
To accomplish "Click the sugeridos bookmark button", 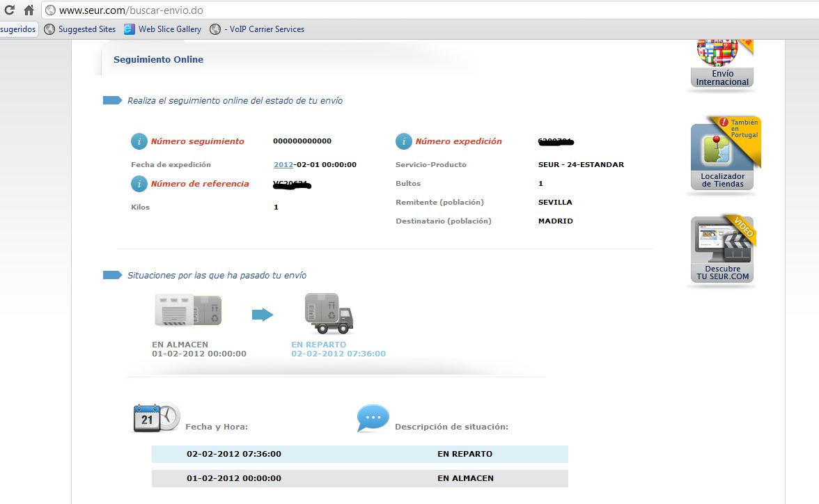I will click(18, 29).
